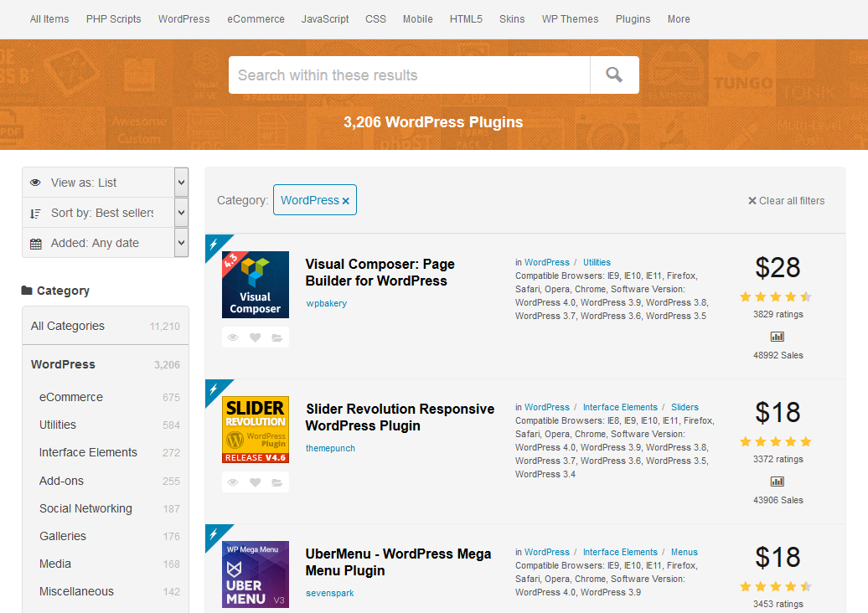The image size is (868, 613).
Task: Open the Visual Composer thumbnail
Action: click(256, 285)
